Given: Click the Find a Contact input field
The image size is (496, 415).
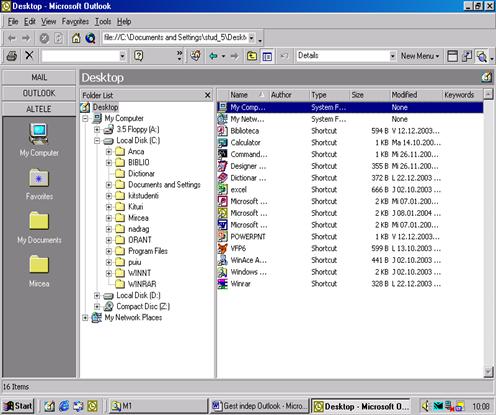Looking at the screenshot, I should (x=80, y=56).
